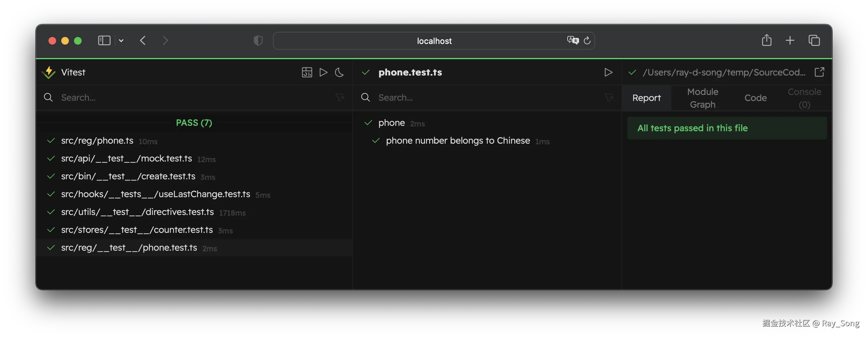Image resolution: width=868 pixels, height=337 pixels.
Task: Reload the page with the refresh button
Action: 587,40
